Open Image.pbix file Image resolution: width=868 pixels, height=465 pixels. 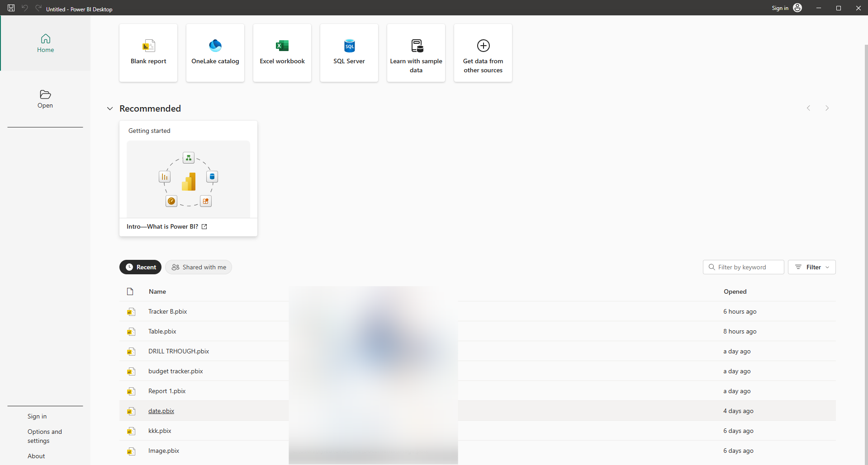point(164,451)
